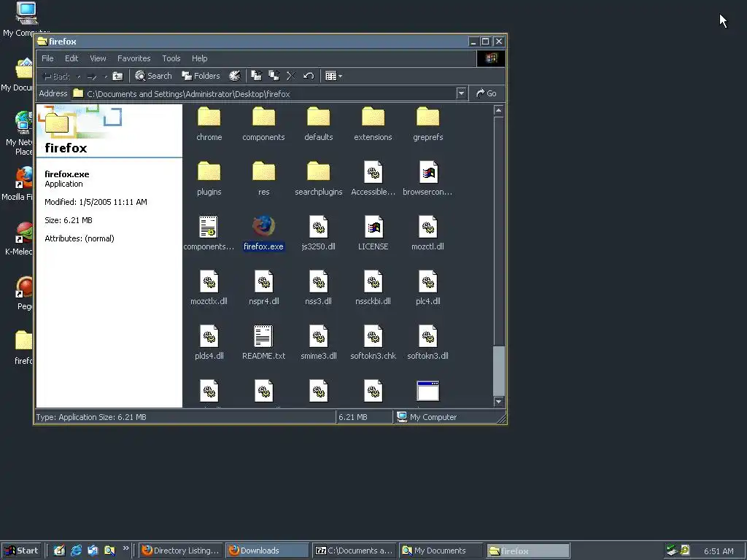The image size is (747, 560).
Task: Select the nssckbi.dll file
Action: [373, 288]
